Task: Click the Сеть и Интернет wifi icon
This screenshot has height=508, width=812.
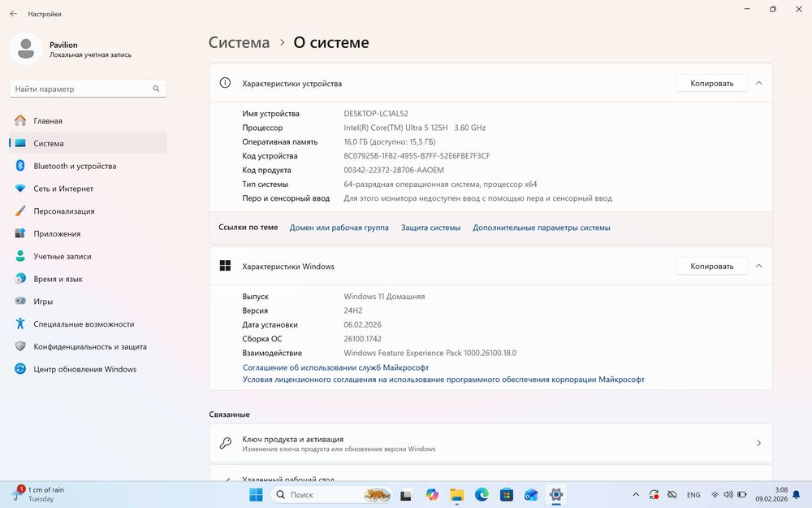Action: tap(20, 189)
